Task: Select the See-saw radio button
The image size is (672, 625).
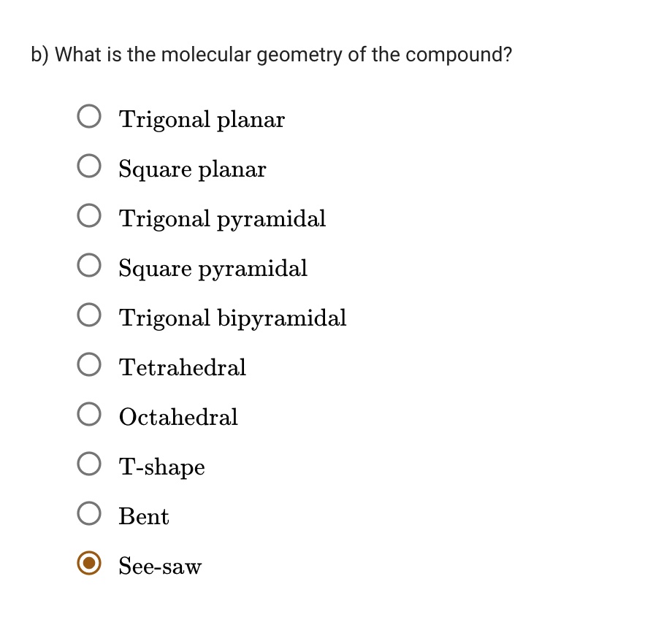Action: pos(89,563)
